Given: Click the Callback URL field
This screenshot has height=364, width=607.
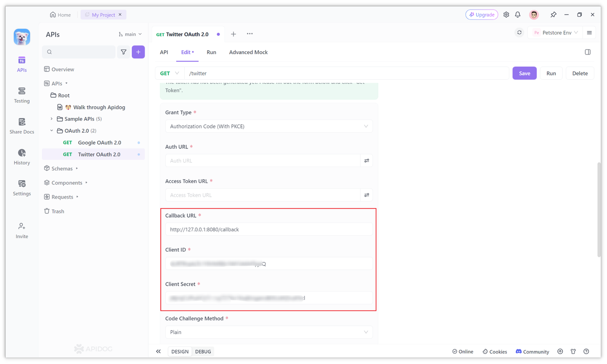Looking at the screenshot, I should 269,229.
